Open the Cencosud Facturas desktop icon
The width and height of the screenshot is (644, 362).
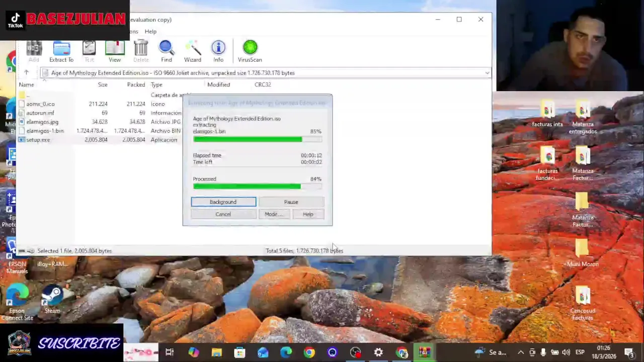pos(583,304)
